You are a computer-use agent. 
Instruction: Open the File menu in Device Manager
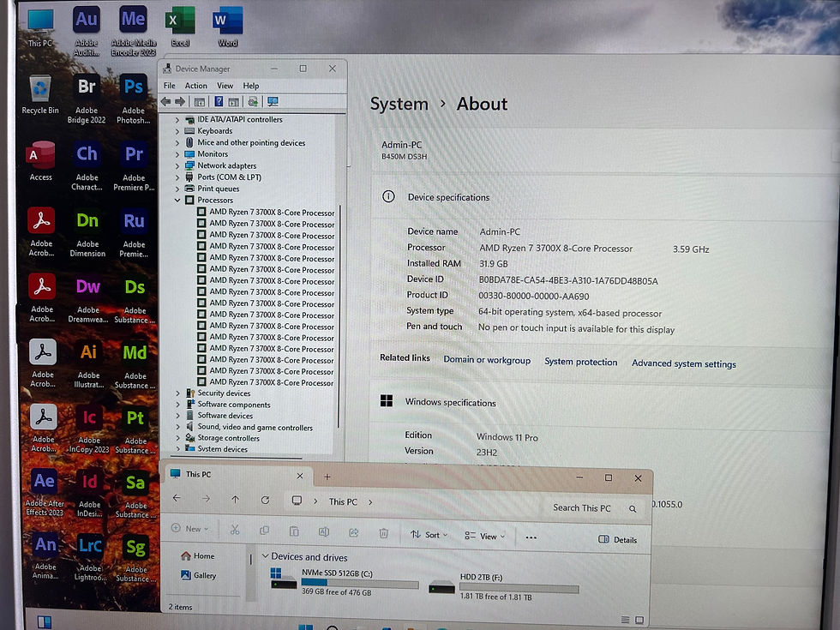coord(170,86)
